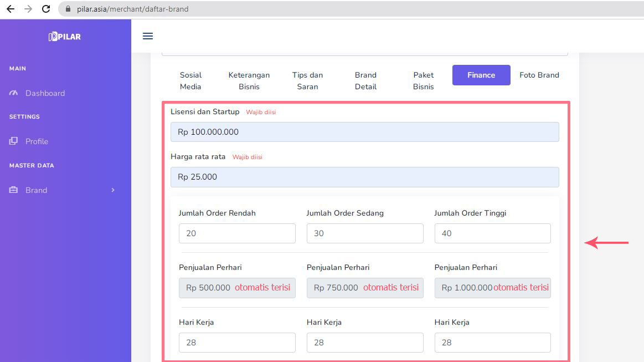Open the Keterangan Bisnis tab
This screenshot has height=362, width=644.
pos(249,81)
